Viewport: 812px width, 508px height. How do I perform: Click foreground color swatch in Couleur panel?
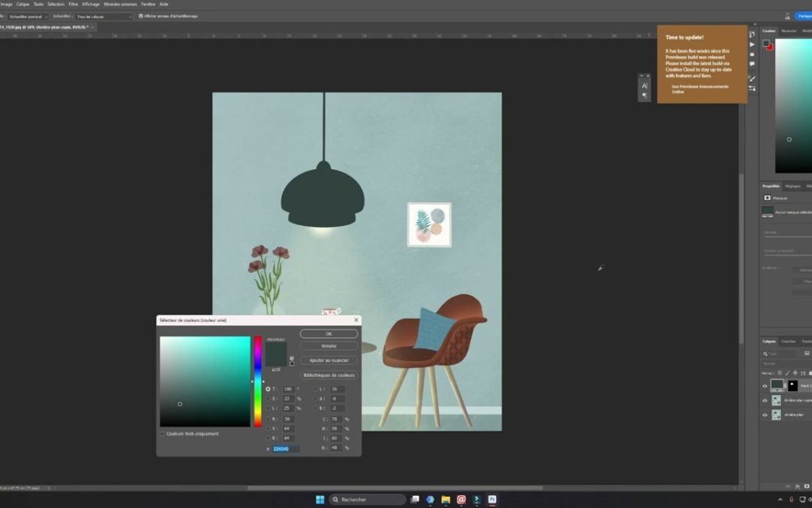point(766,44)
